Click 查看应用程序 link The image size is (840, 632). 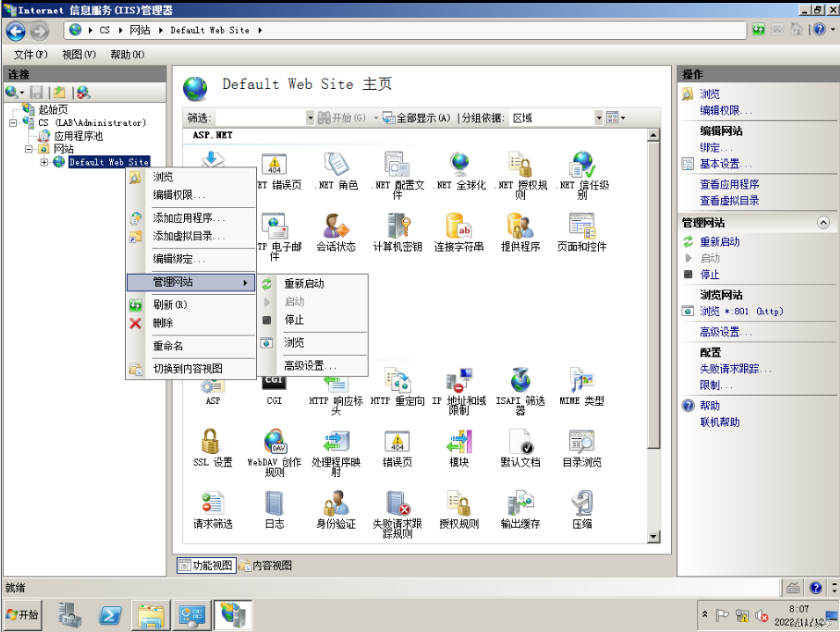(x=729, y=184)
